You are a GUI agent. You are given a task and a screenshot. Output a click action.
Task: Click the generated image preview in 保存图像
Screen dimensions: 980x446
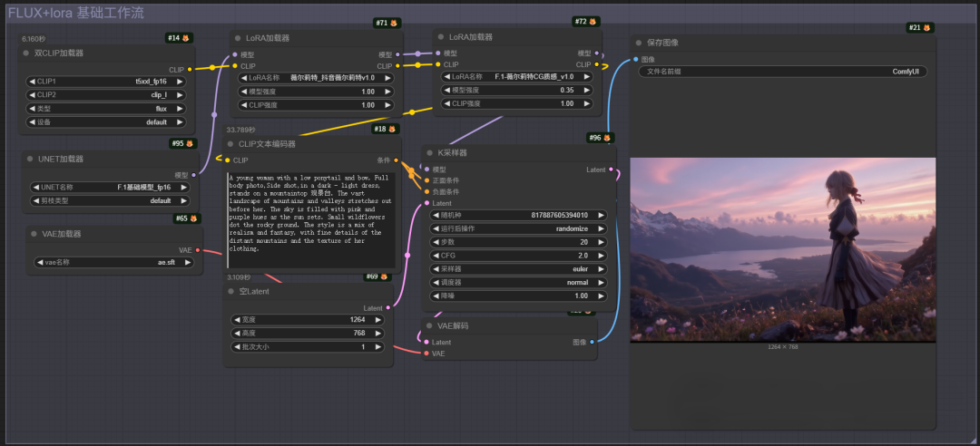[782, 250]
